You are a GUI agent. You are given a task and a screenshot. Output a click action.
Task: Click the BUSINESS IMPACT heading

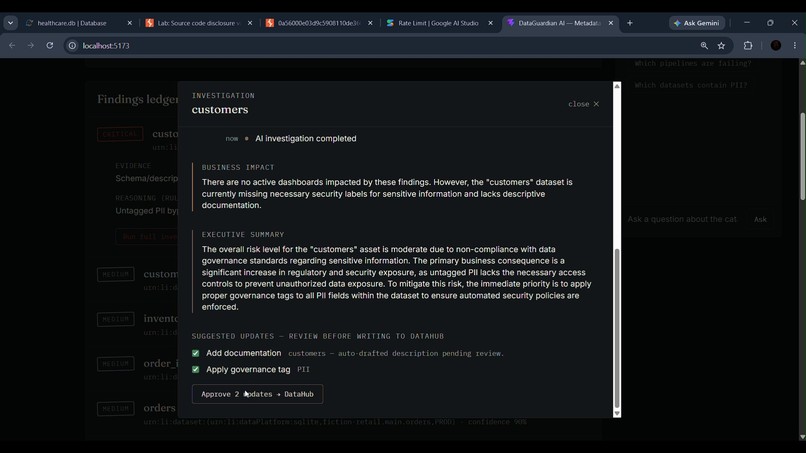pyautogui.click(x=238, y=167)
